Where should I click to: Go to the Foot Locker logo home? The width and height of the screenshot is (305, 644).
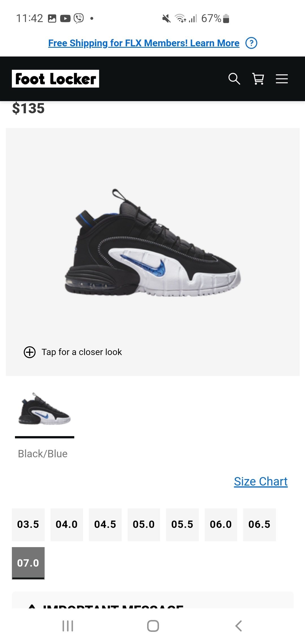[55, 79]
